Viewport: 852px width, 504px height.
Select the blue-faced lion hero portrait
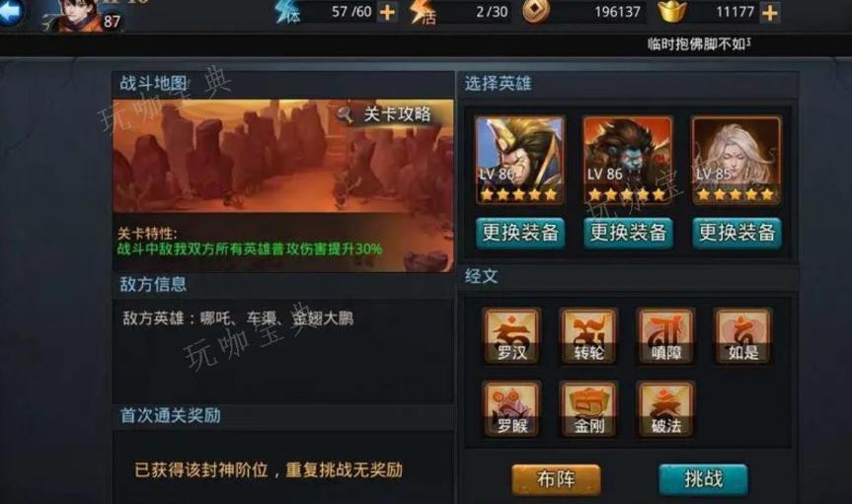click(628, 160)
